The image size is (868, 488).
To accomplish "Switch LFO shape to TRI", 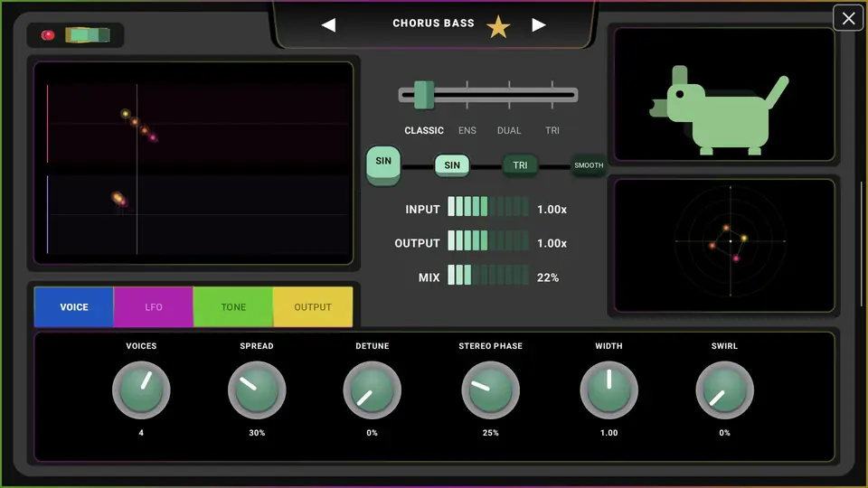I will coord(520,164).
